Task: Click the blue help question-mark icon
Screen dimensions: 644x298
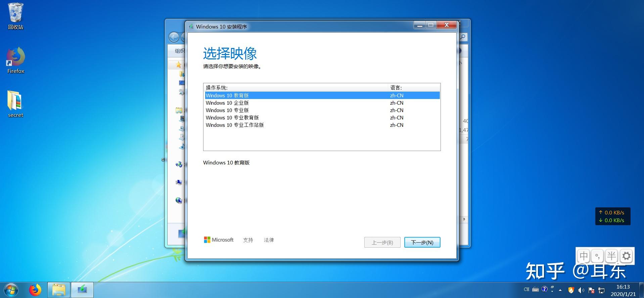Action: coord(545,289)
